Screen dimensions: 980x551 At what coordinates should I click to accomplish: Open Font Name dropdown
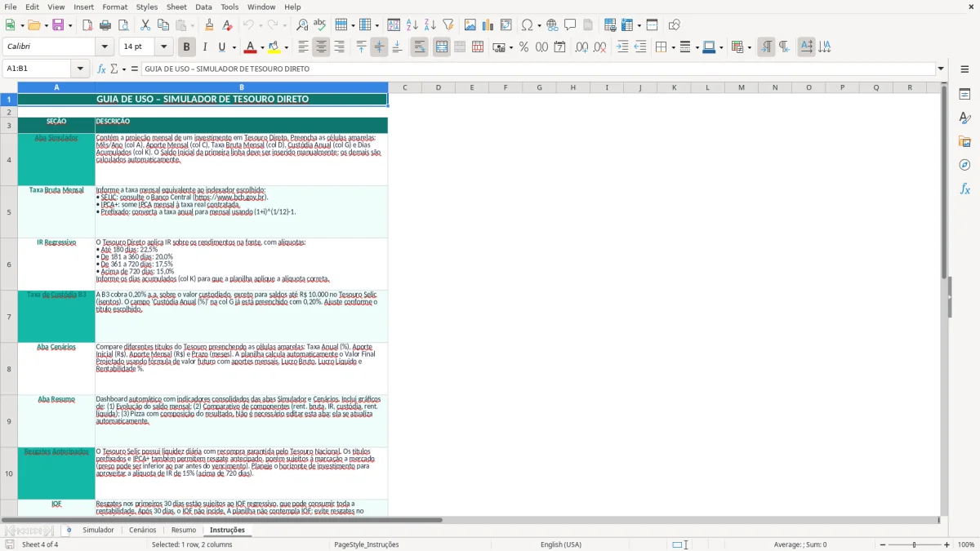click(105, 47)
